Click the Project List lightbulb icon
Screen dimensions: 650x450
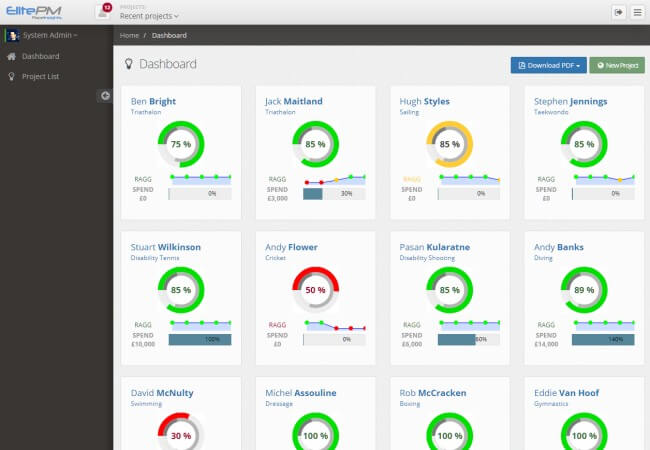point(11,75)
